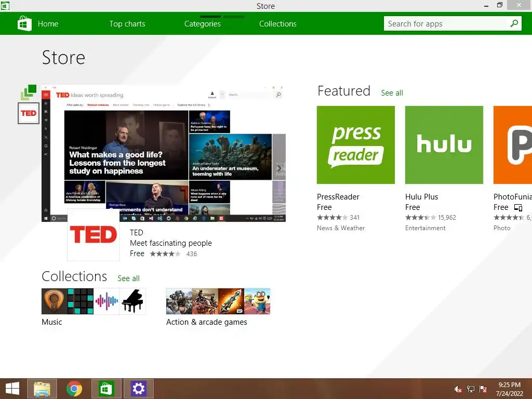Click See all next to Featured
This screenshot has height=399, width=532.
coord(392,93)
